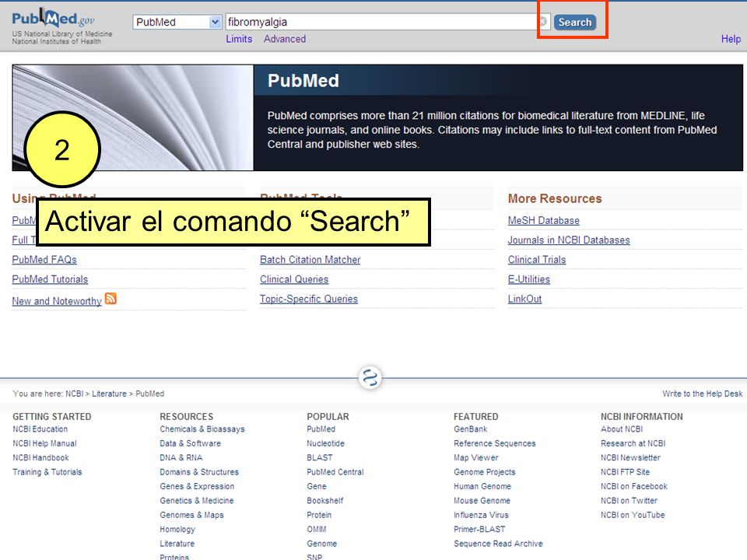
Task: Open NCBI on Facebook
Action: coord(633,486)
